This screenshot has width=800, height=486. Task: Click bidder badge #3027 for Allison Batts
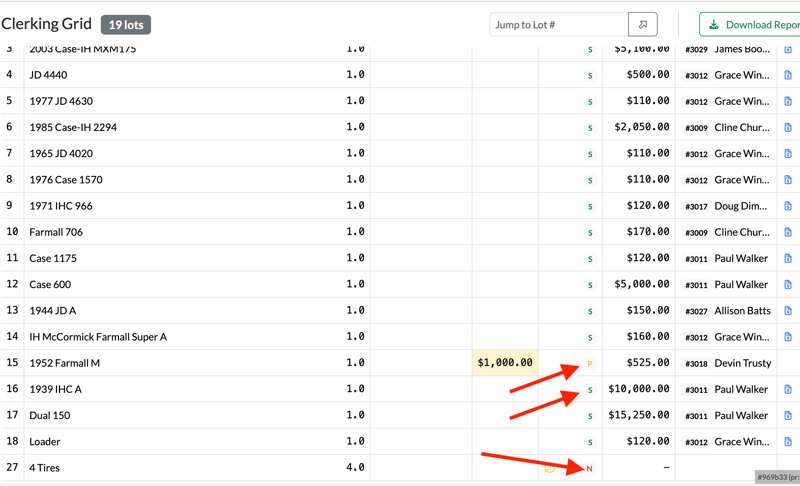tap(696, 311)
